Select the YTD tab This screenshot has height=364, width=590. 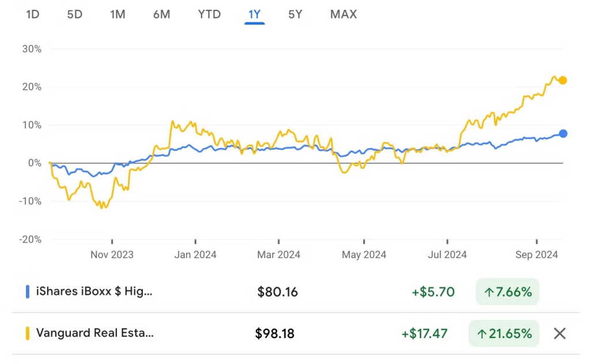tap(209, 14)
